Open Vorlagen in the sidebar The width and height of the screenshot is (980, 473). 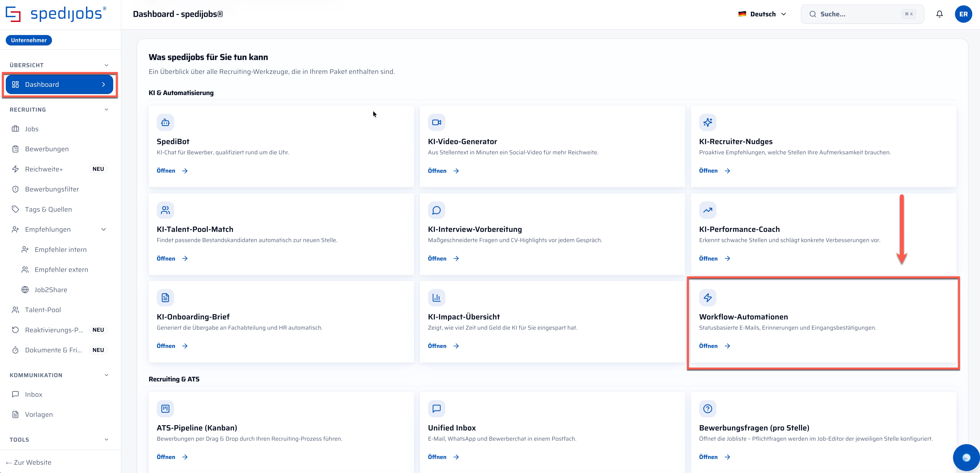(x=59, y=415)
